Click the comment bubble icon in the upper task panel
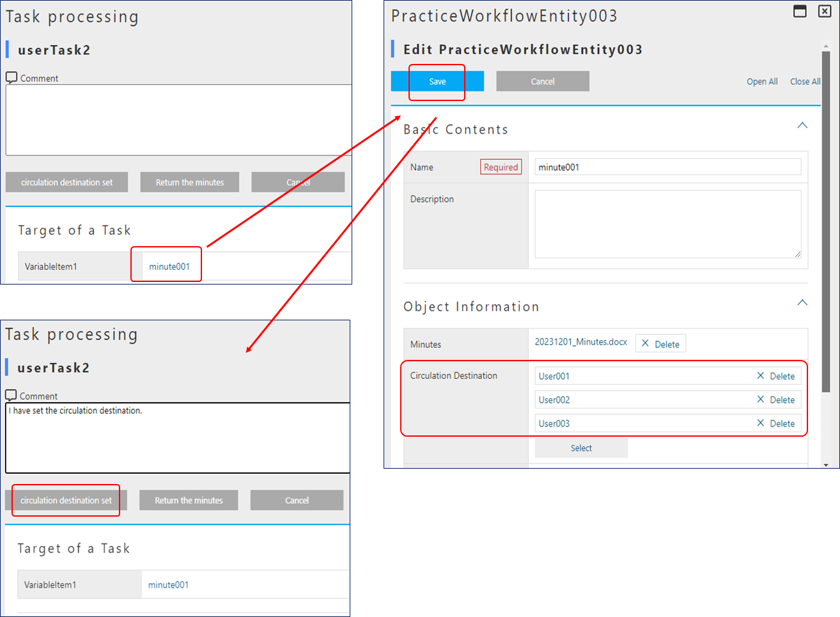Screen dimensions: 840x617 click(12, 77)
